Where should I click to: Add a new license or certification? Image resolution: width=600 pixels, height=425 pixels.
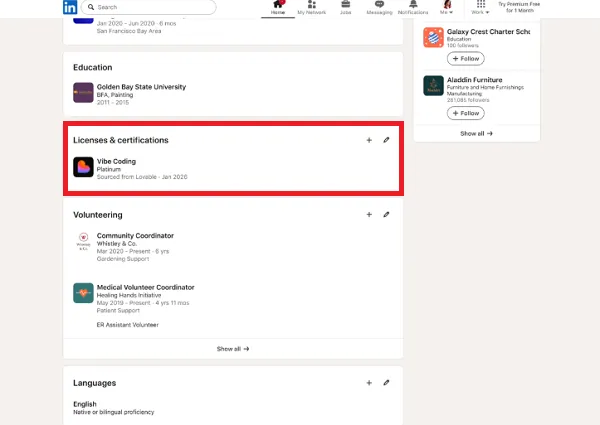(x=369, y=140)
